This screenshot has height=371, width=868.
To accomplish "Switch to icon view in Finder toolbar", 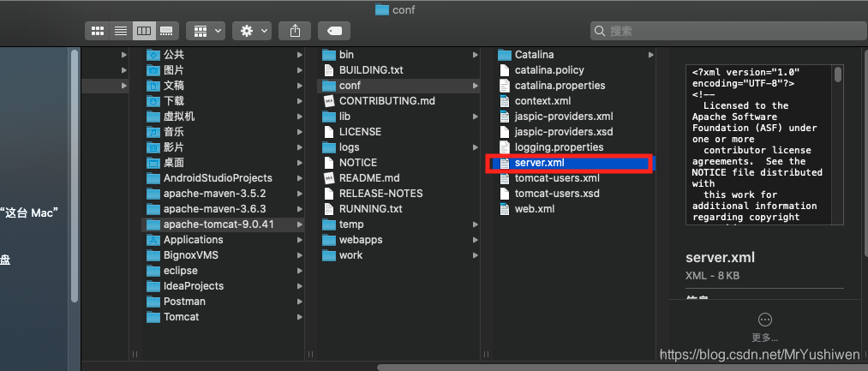I will pyautogui.click(x=98, y=31).
